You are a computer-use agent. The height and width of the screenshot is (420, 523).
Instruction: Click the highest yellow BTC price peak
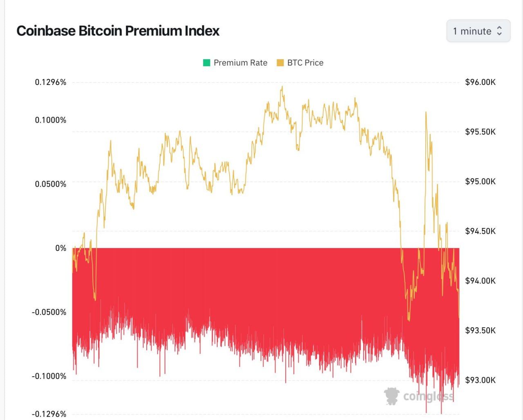[x=282, y=87]
